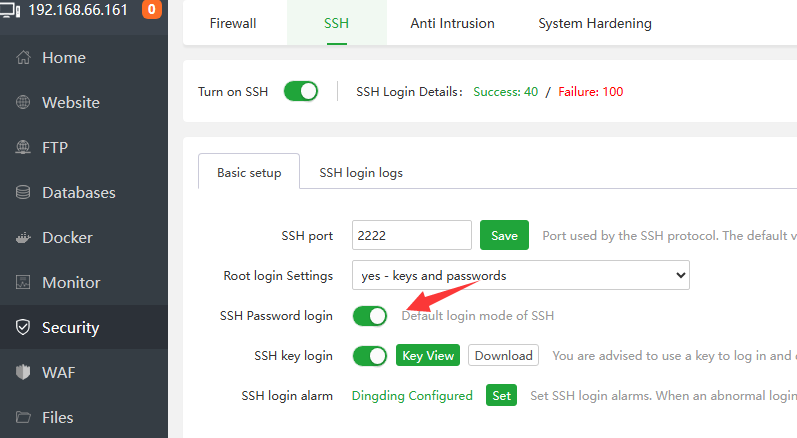Open FTP via its sidebar icon
The width and height of the screenshot is (797, 438).
[24, 148]
